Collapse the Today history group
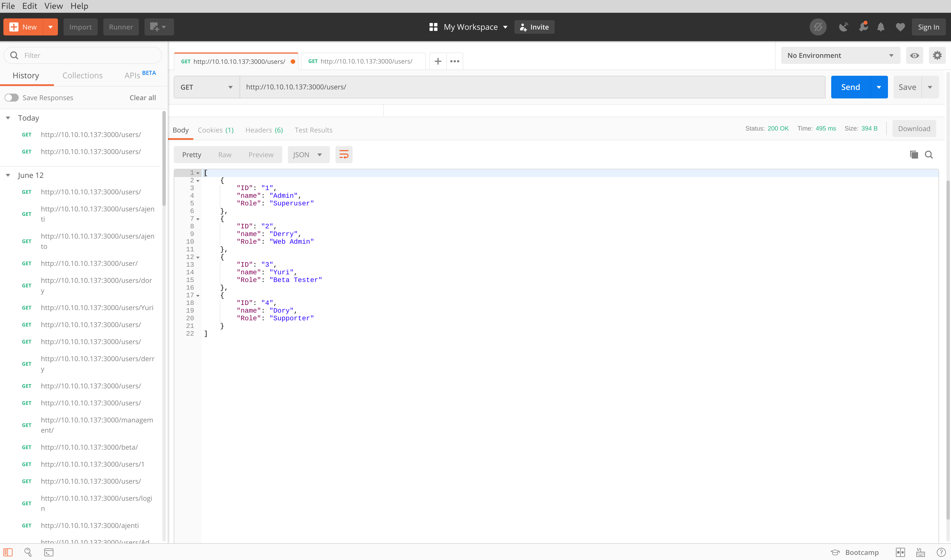Viewport: 951px width, 560px height. click(8, 118)
